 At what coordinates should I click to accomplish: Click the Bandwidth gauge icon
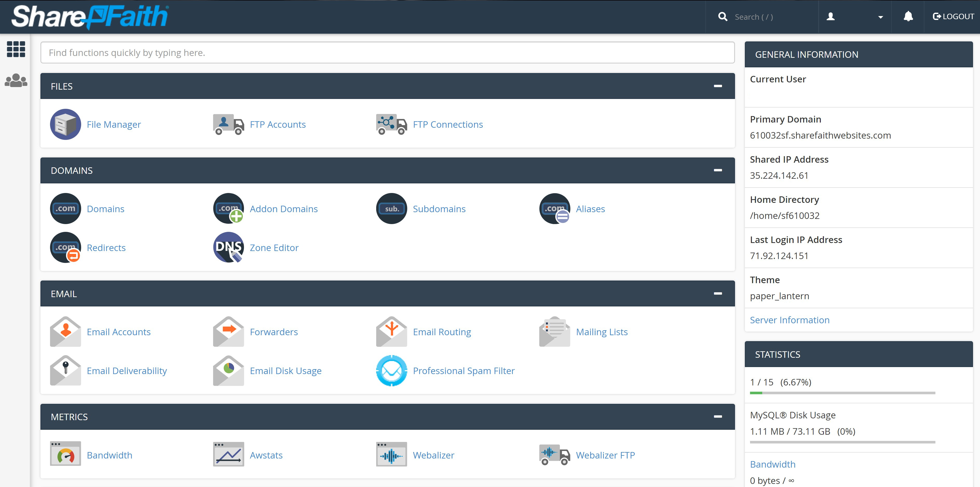[x=65, y=454]
